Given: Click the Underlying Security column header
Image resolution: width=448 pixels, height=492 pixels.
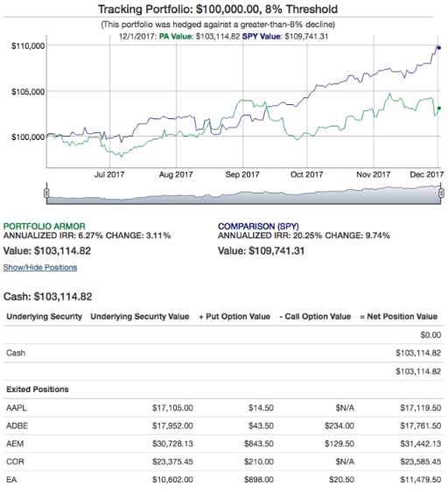Looking at the screenshot, I should (45, 316).
